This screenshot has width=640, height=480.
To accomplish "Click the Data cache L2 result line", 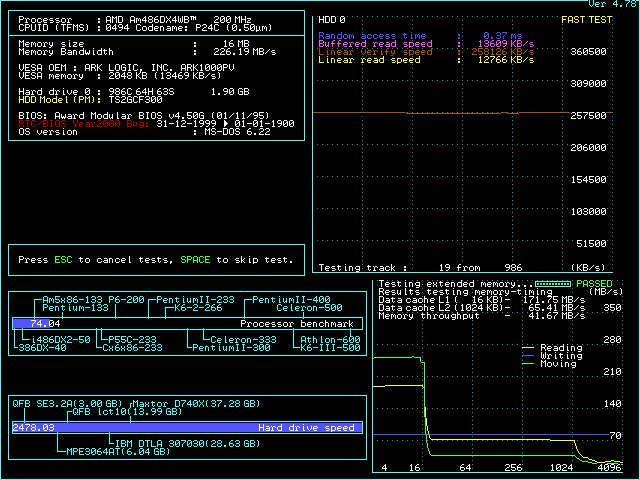I will [x=481, y=308].
